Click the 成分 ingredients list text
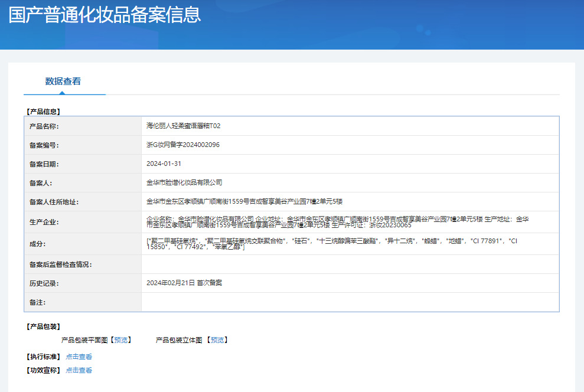The width and height of the screenshot is (584, 392). (x=331, y=243)
